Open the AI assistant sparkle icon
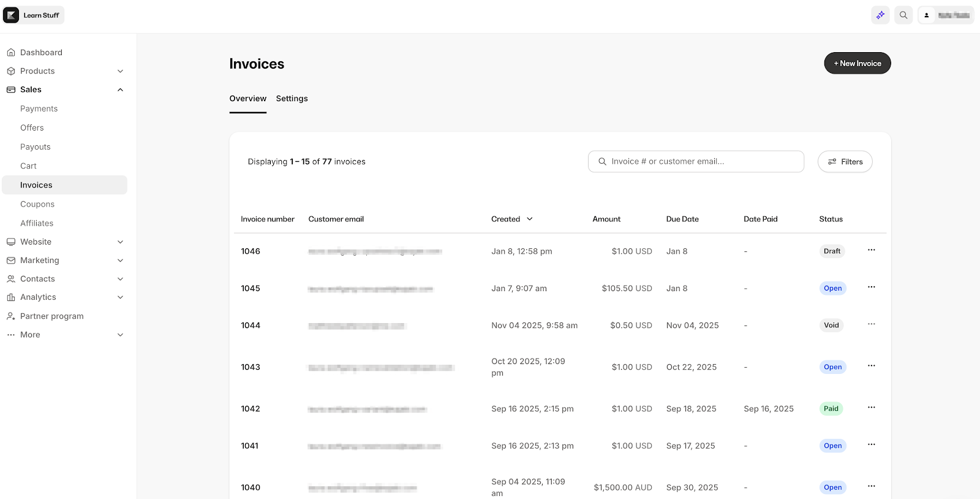Viewport: 980px width, 499px height. pyautogui.click(x=880, y=15)
